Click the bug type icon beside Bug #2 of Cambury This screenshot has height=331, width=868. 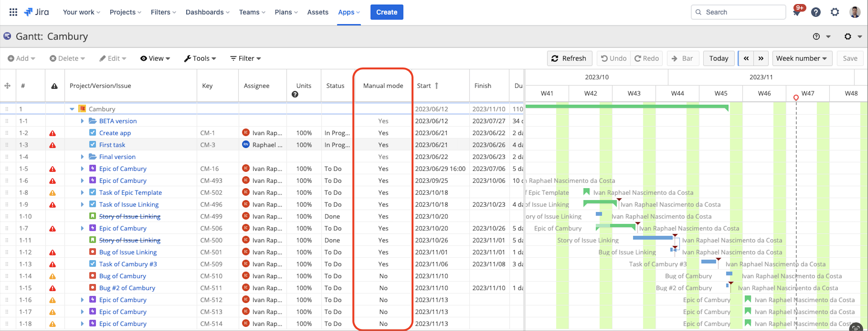click(x=92, y=288)
